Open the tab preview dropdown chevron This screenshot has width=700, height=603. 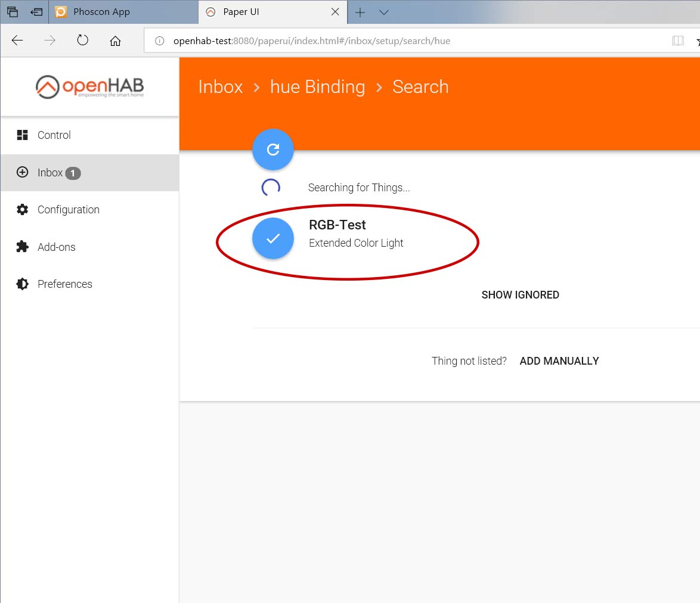[x=384, y=13]
